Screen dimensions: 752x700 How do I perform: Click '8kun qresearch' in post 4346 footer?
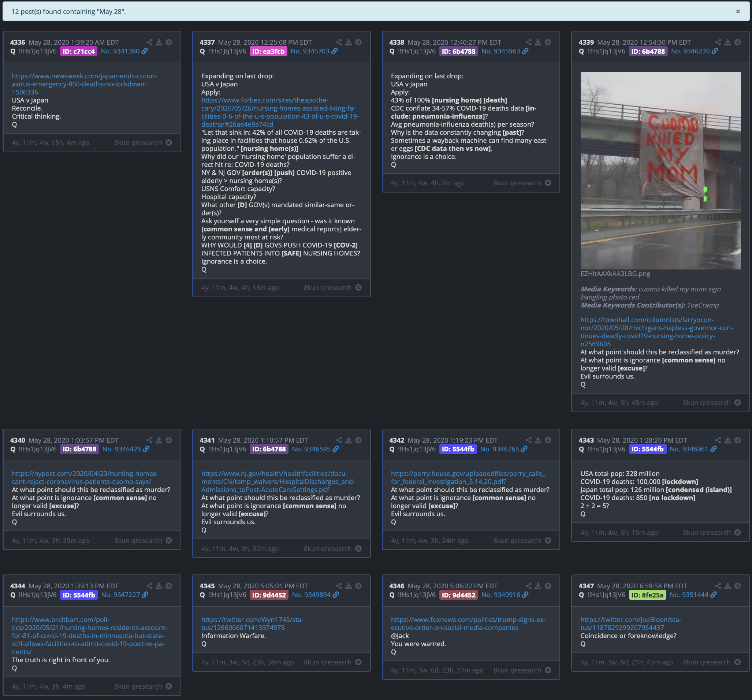(x=517, y=670)
